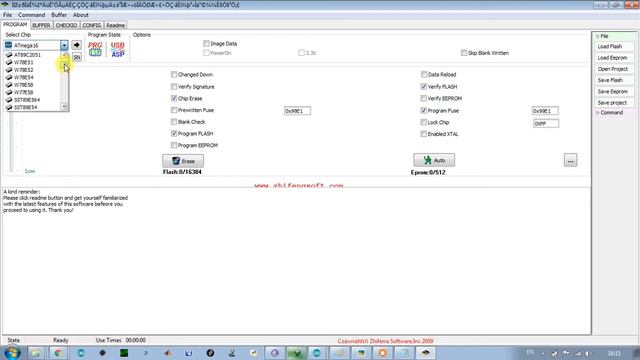Uncheck the Program FLASH checkbox

174,133
